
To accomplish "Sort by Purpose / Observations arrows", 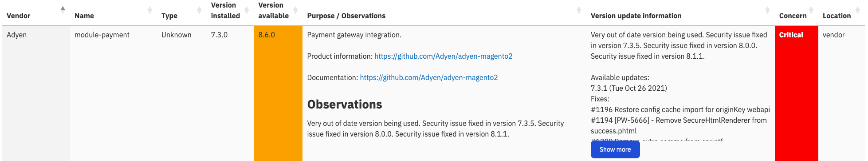I will [579, 10].
